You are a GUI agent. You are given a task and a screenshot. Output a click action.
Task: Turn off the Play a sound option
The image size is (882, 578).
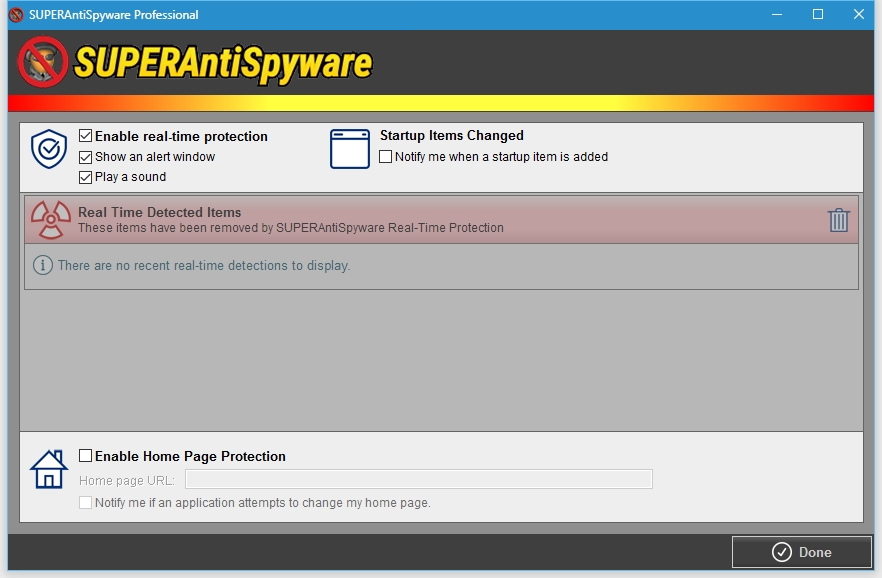[x=86, y=177]
